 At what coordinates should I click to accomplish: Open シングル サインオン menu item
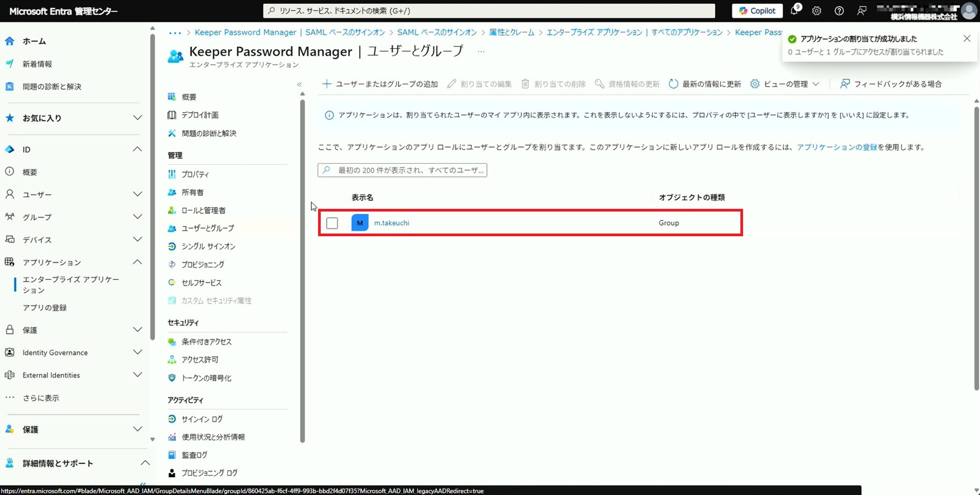[208, 246]
